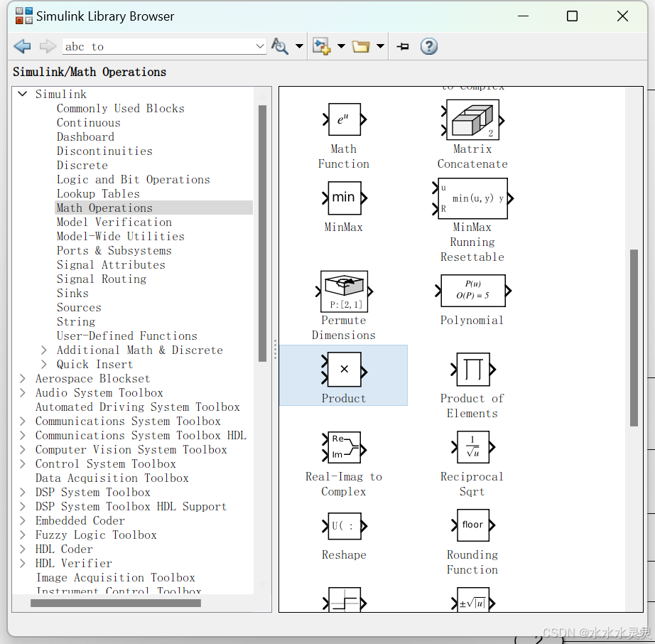The width and height of the screenshot is (655, 644).
Task: Collapse the Simulink tree node
Action: click(x=23, y=94)
